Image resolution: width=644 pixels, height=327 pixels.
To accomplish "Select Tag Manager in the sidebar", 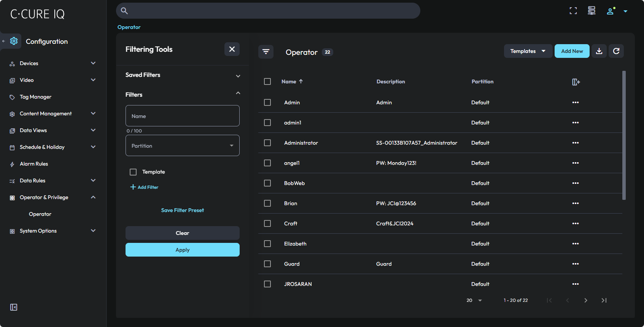I will [x=35, y=97].
